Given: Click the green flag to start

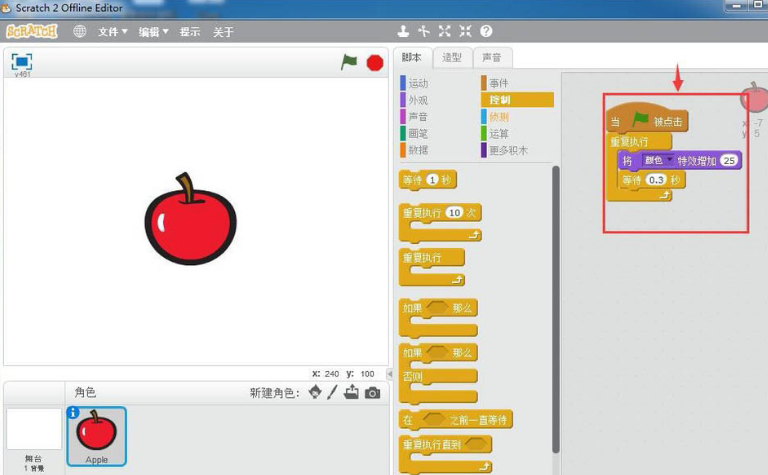Looking at the screenshot, I should pos(349,62).
